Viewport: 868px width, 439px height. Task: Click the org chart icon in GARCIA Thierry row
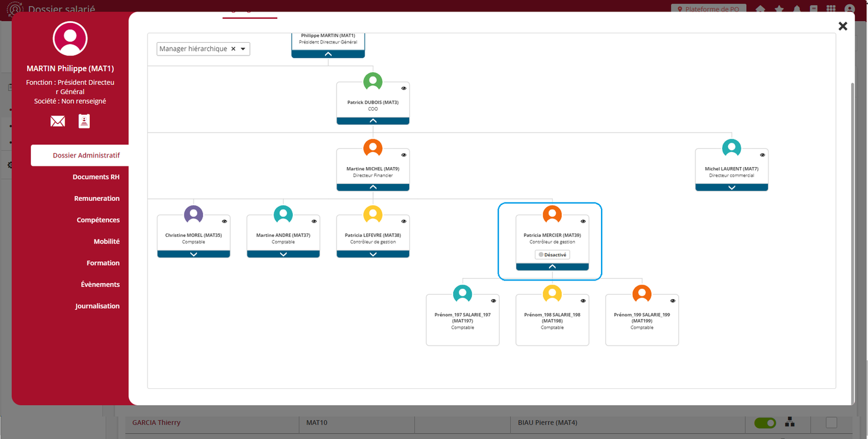(789, 422)
